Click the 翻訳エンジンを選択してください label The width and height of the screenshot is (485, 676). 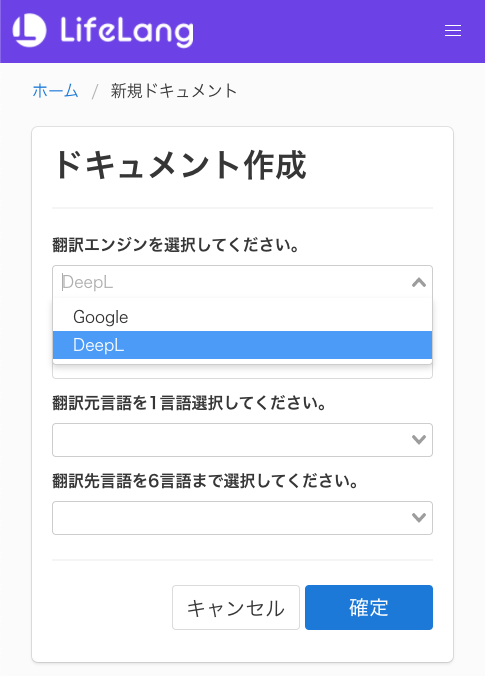pos(175,244)
